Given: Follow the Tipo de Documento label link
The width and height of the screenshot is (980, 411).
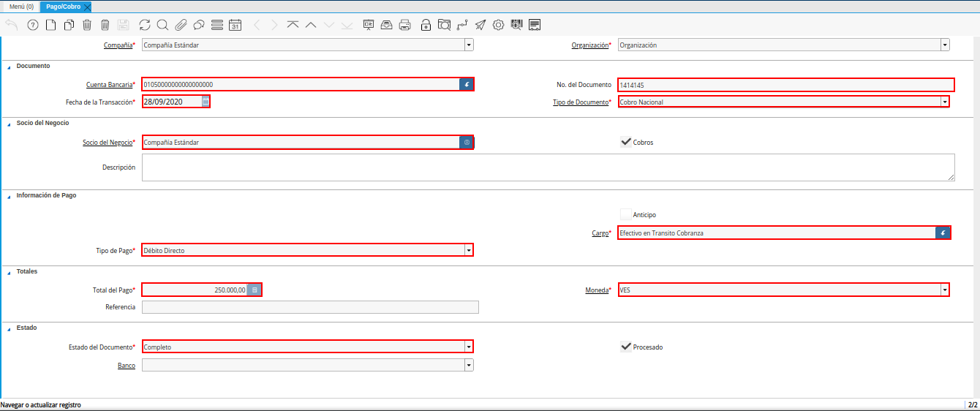Looking at the screenshot, I should point(581,102).
